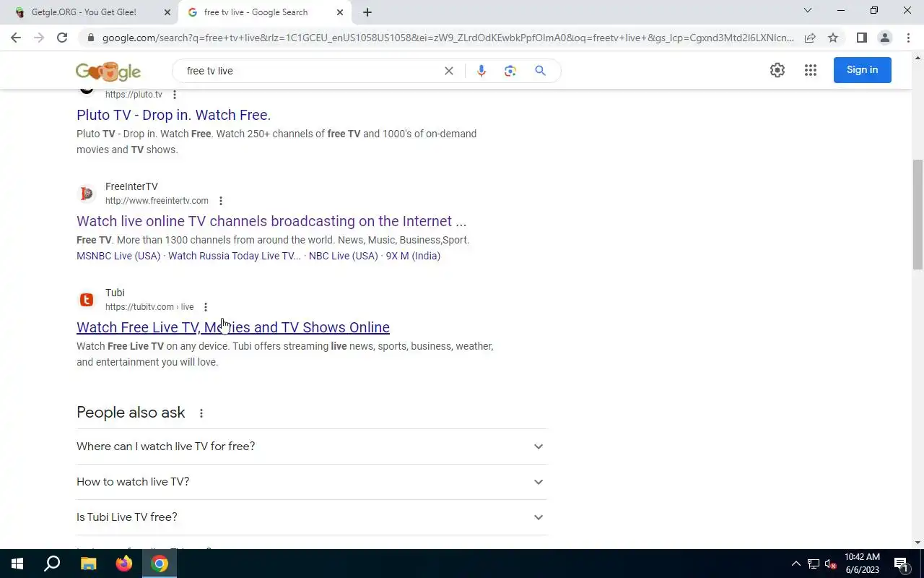Open Windows Start menu
This screenshot has width=924, height=578.
click(17, 564)
